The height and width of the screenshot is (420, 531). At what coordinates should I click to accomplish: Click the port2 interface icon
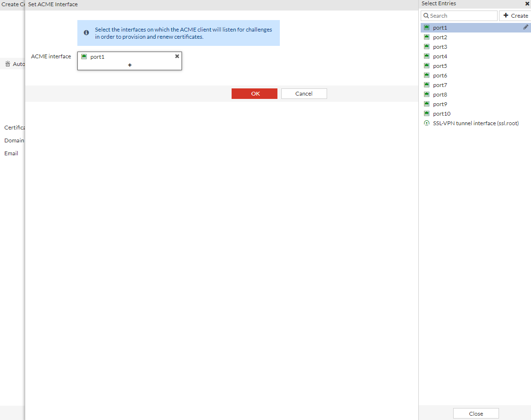point(427,37)
